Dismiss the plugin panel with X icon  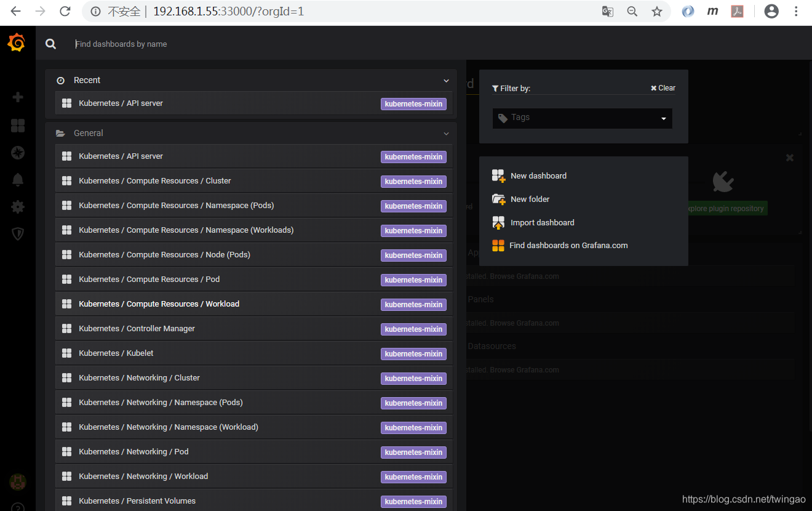[790, 158]
